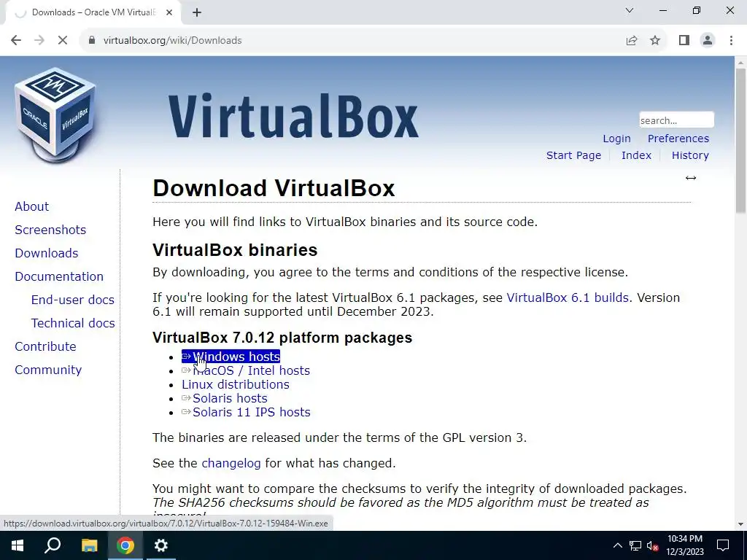Screen dimensions: 747x560
Task: Click the browser forward arrow
Action: tap(39, 41)
